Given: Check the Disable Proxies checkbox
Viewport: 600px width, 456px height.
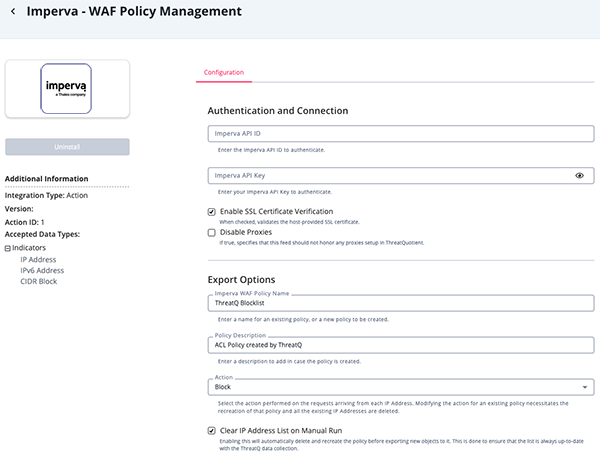Looking at the screenshot, I should pos(211,232).
